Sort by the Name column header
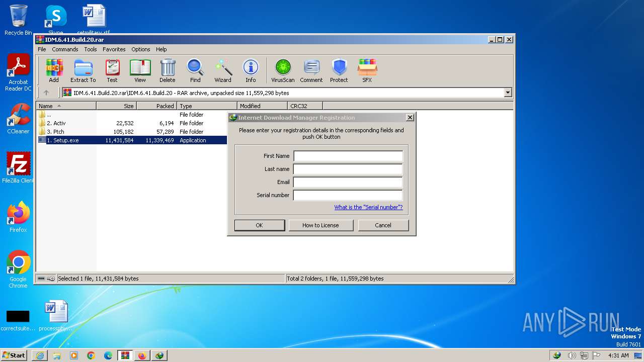This screenshot has width=644, height=362. pyautogui.click(x=66, y=106)
